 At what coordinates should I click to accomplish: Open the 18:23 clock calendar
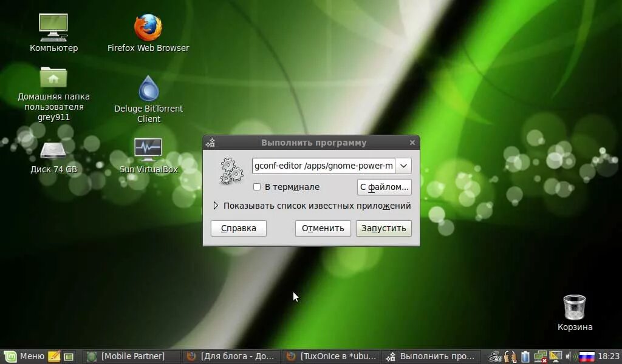point(609,356)
